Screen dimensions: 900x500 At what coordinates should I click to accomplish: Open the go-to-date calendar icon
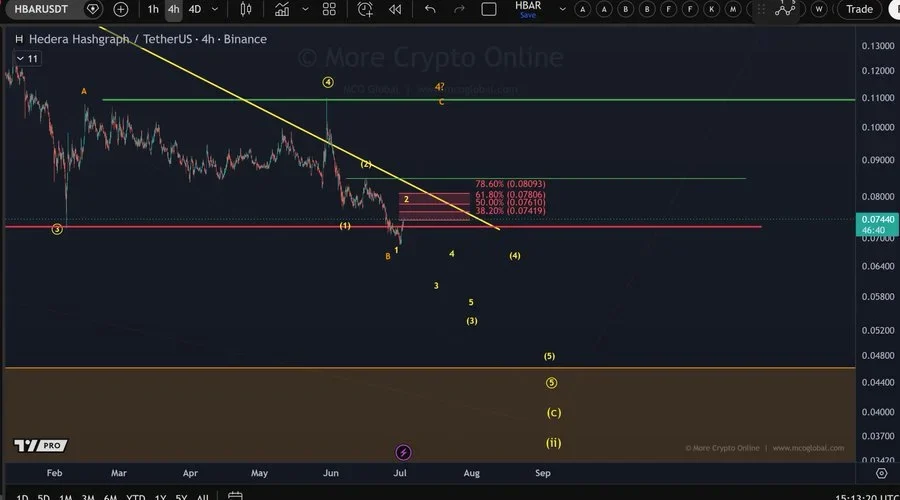pyautogui.click(x=235, y=495)
